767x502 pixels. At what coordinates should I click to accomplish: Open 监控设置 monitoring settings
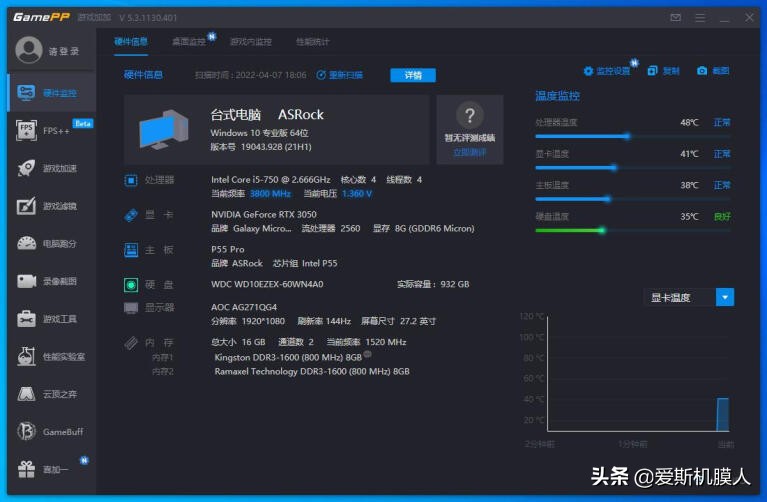point(607,71)
